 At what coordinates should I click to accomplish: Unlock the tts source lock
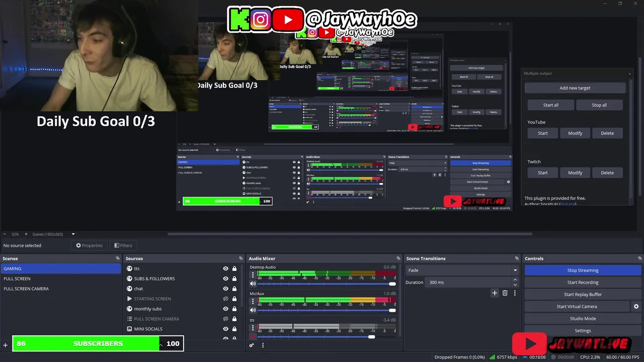pos(234,268)
